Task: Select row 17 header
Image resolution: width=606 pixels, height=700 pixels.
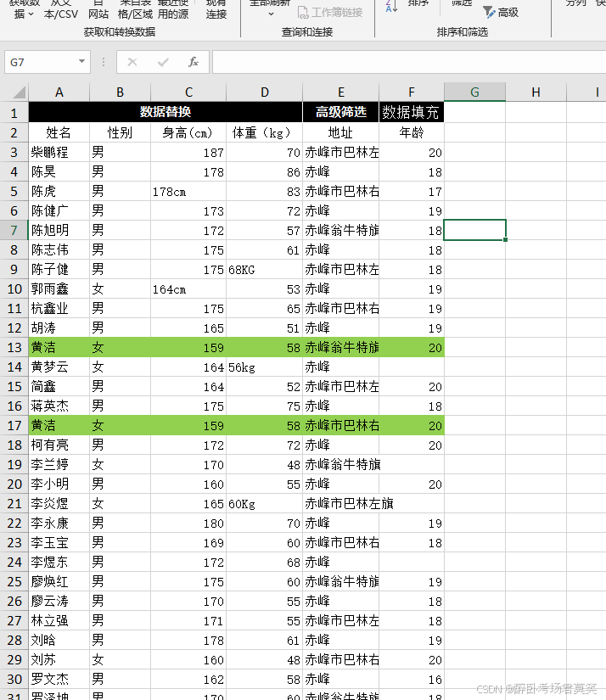Action: click(14, 425)
